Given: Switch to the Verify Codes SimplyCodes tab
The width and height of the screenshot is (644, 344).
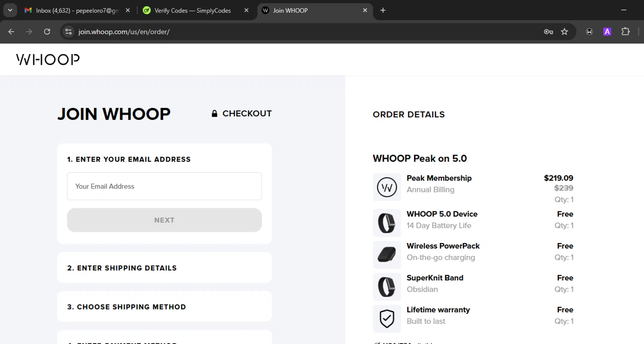Looking at the screenshot, I should 197,10.
